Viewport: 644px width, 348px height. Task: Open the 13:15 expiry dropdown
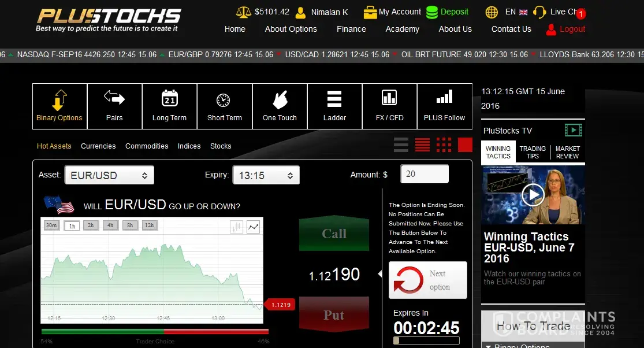coord(266,175)
